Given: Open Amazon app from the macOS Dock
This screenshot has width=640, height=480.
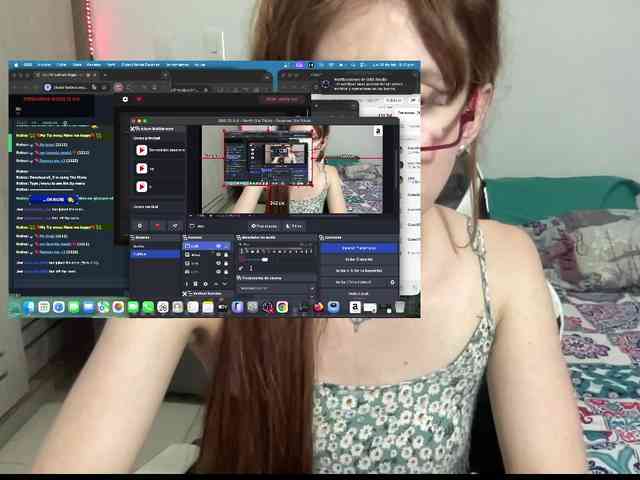Looking at the screenshot, I should [x=355, y=307].
